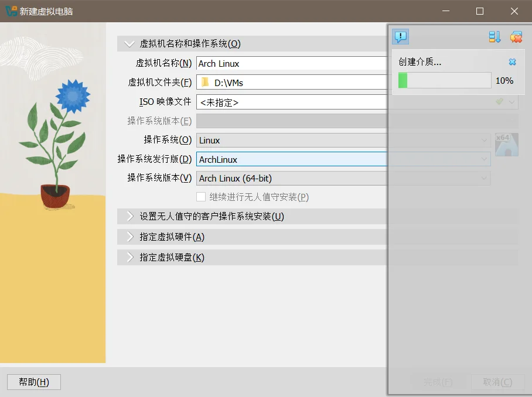Viewport: 532px width, 397px height.
Task: Click the VirtualBox logo in title bar
Action: [x=11, y=11]
